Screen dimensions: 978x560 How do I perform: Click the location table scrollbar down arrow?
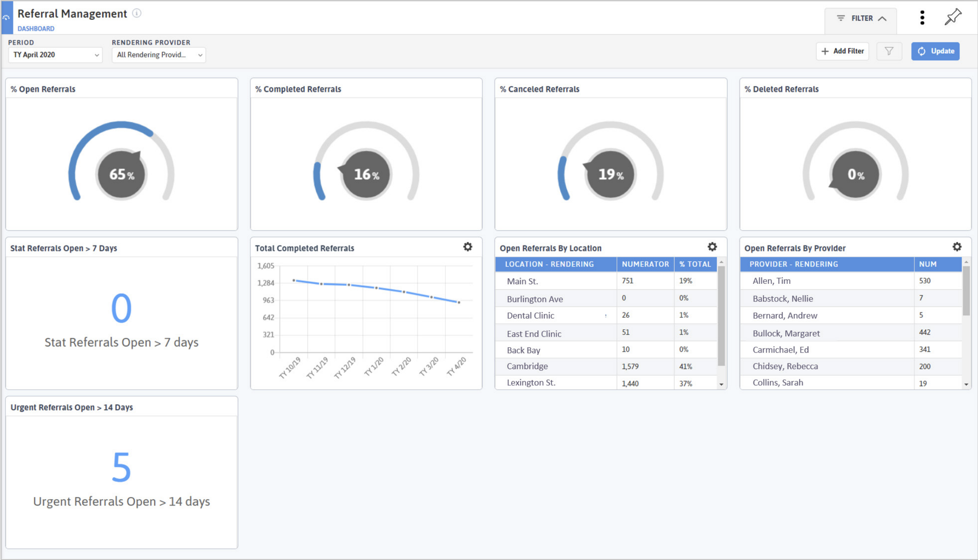tap(721, 384)
